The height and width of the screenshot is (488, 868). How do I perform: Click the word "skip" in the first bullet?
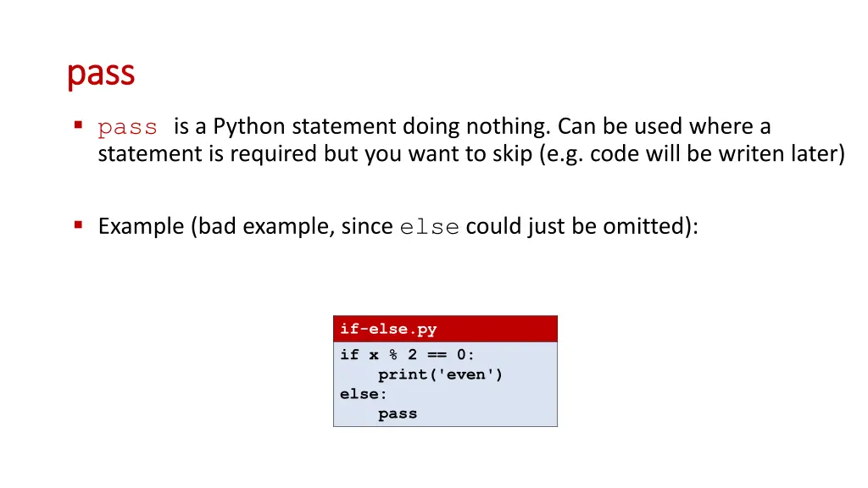(x=512, y=155)
